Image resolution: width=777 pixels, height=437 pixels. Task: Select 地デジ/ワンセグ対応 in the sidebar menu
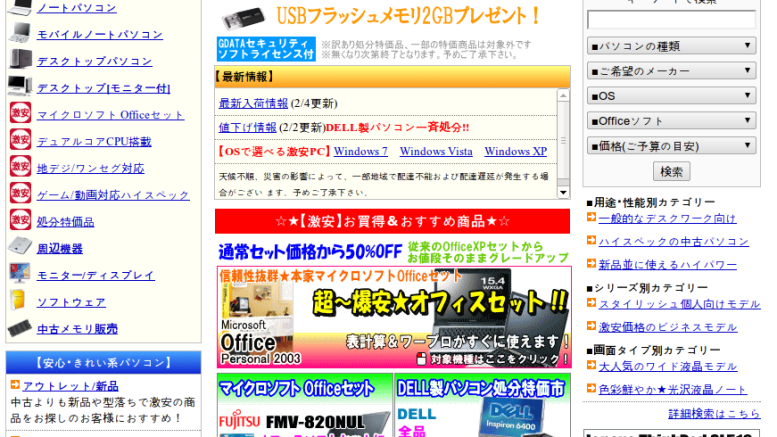pos(90,168)
